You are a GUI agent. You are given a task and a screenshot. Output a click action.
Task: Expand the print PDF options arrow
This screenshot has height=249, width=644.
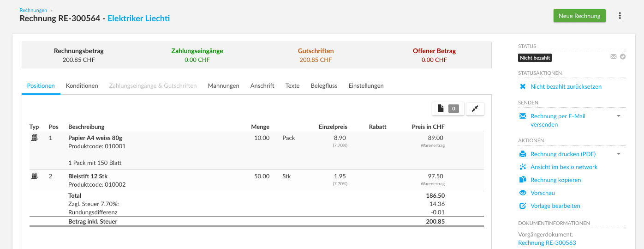pyautogui.click(x=619, y=154)
